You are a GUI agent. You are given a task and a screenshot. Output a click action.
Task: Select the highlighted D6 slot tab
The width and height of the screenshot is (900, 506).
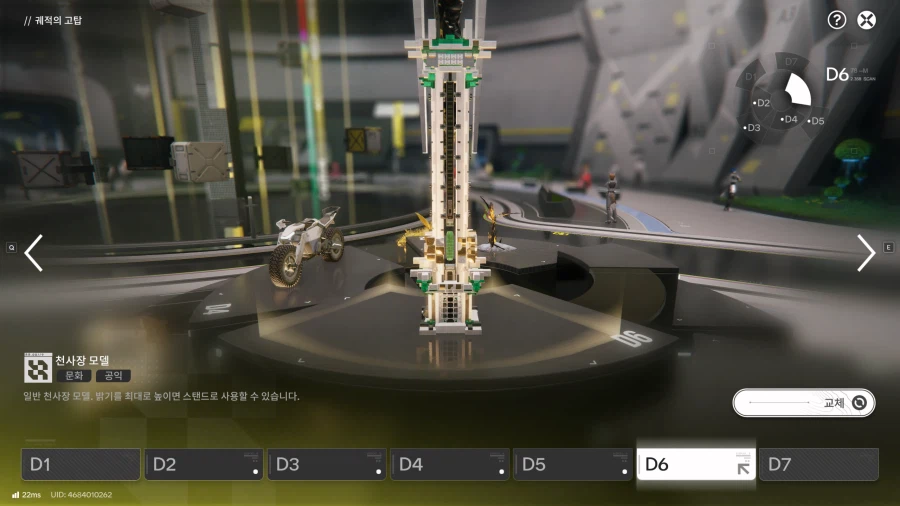[696, 464]
